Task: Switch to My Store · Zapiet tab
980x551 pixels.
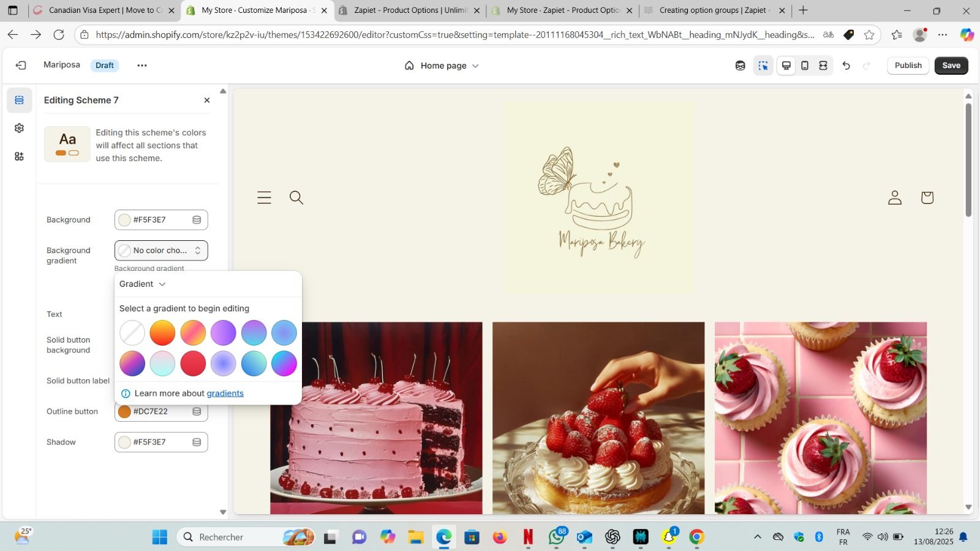Action: [562, 10]
